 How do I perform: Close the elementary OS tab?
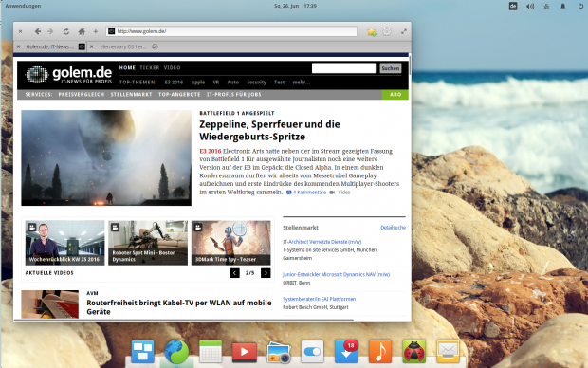(91, 46)
